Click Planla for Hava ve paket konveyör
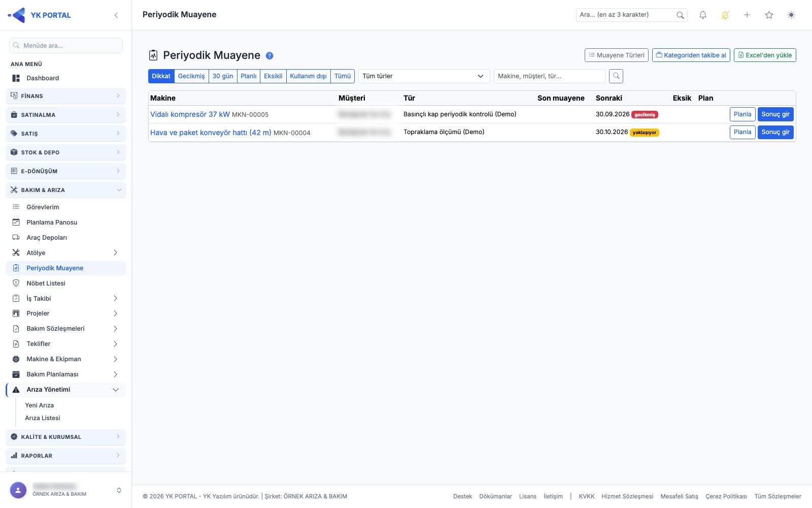 [742, 132]
